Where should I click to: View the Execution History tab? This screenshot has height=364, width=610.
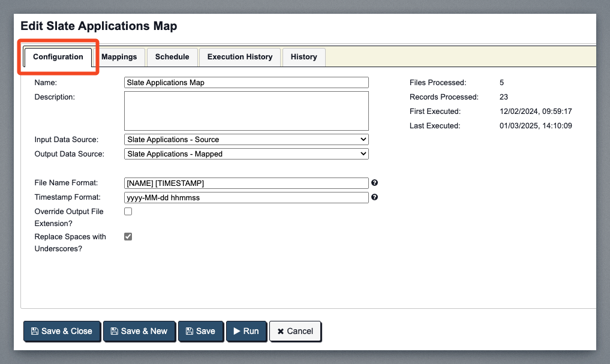(x=240, y=57)
